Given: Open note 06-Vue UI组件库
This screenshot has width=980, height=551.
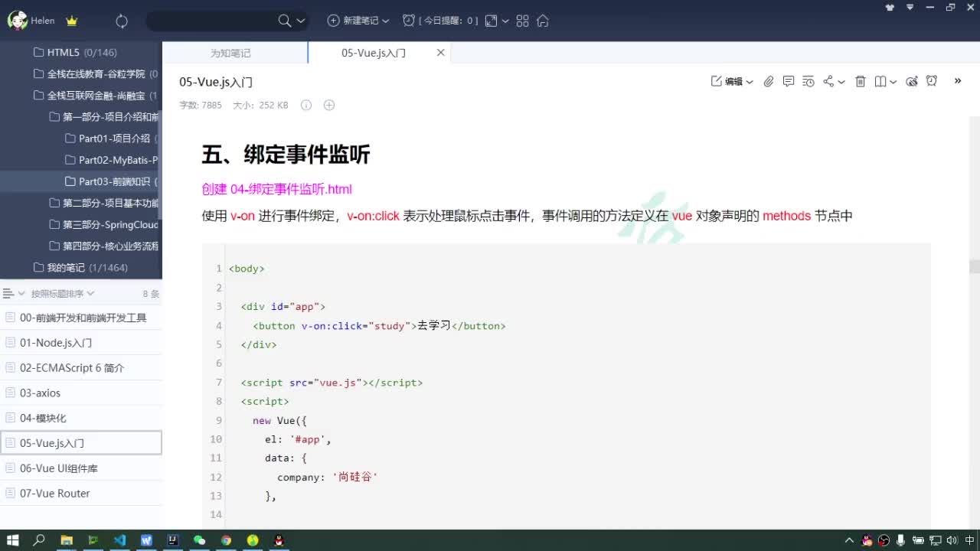Looking at the screenshot, I should click(x=81, y=468).
